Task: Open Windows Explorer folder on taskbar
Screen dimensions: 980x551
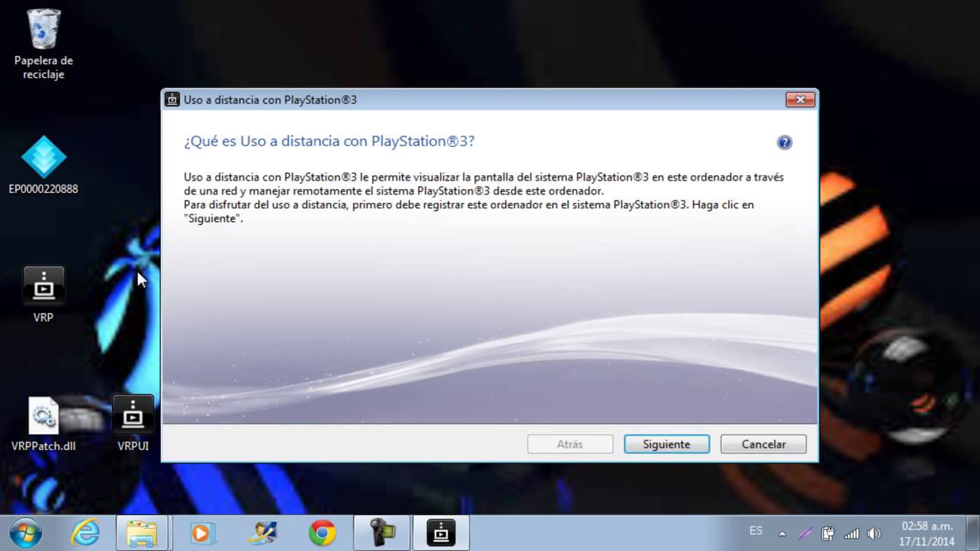Action: (x=142, y=533)
